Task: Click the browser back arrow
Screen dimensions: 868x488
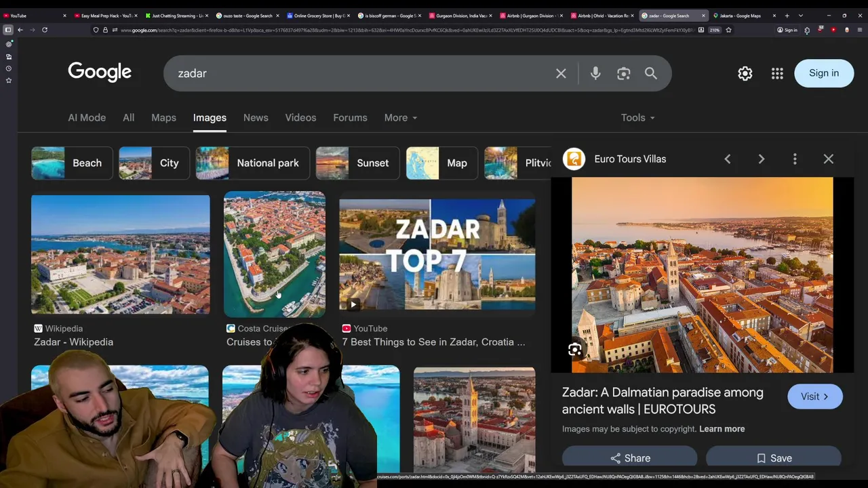Action: tap(20, 30)
